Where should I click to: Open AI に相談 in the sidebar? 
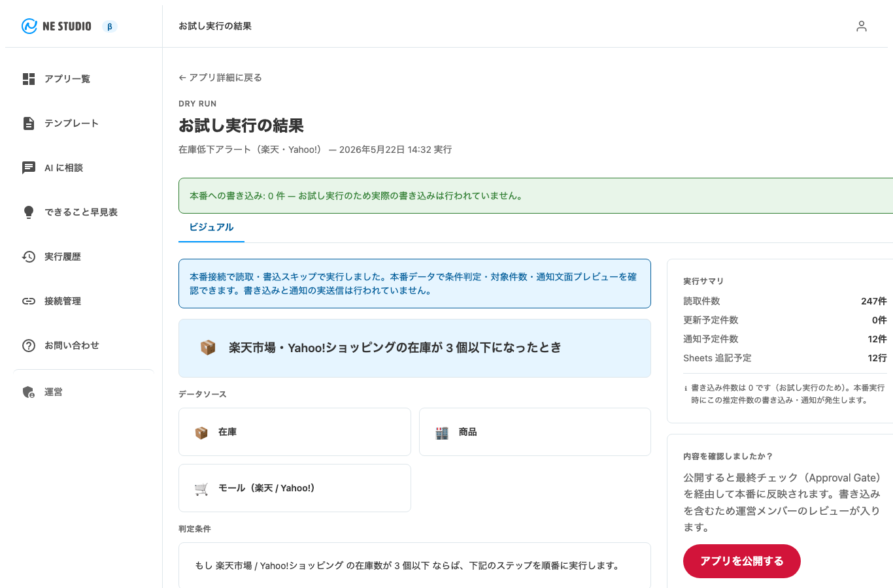[x=84, y=168]
